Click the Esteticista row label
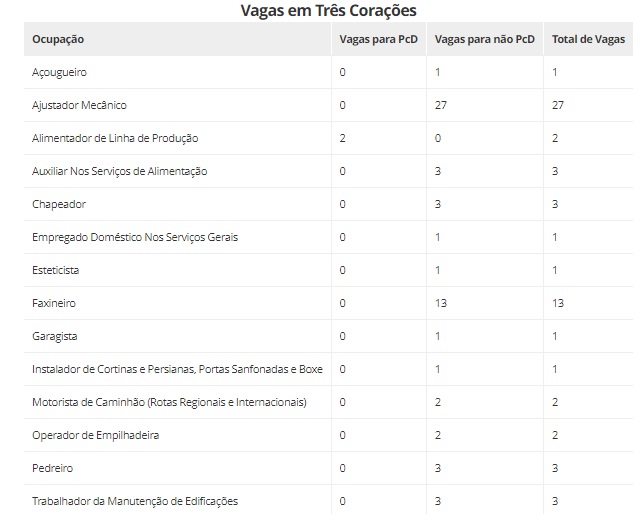The image size is (644, 514). 56,270
